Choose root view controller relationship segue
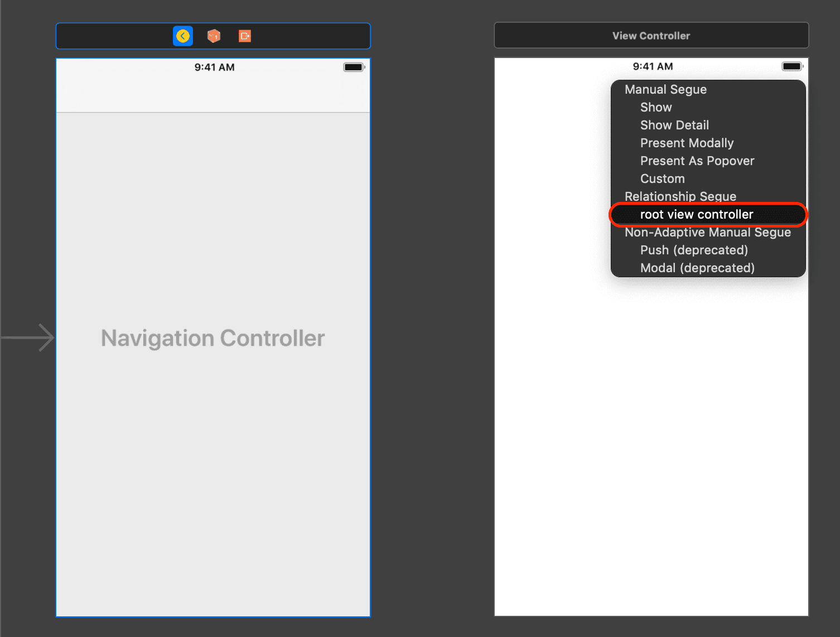The image size is (840, 637). tap(697, 215)
